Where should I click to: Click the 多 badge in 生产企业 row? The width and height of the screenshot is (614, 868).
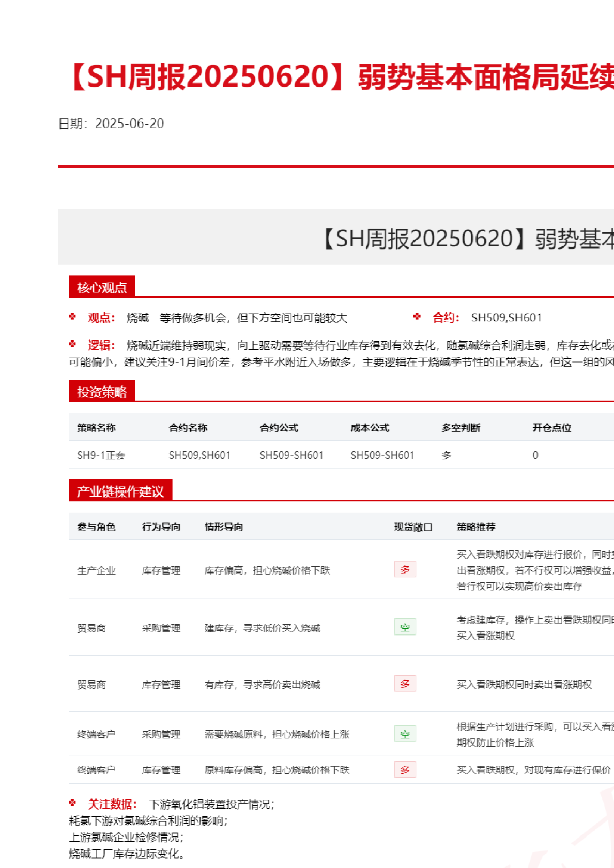click(x=405, y=569)
